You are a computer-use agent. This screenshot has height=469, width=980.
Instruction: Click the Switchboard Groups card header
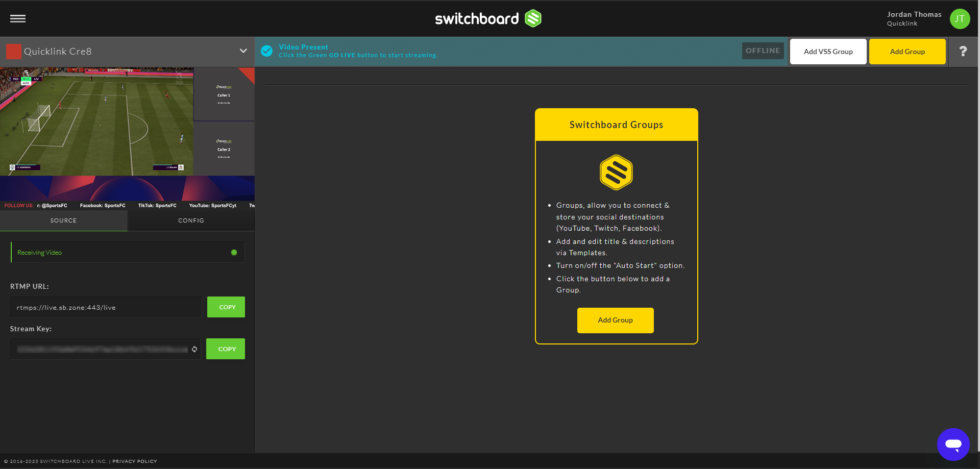(616, 125)
